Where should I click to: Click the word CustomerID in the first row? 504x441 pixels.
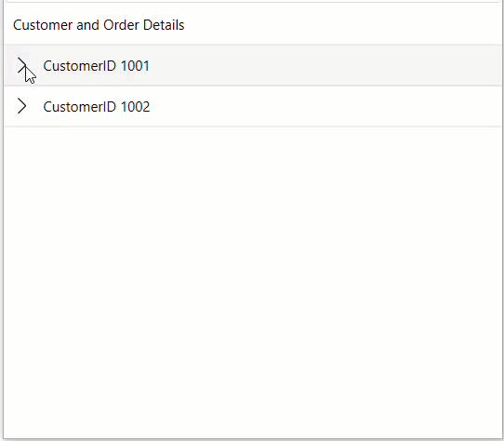(x=80, y=66)
